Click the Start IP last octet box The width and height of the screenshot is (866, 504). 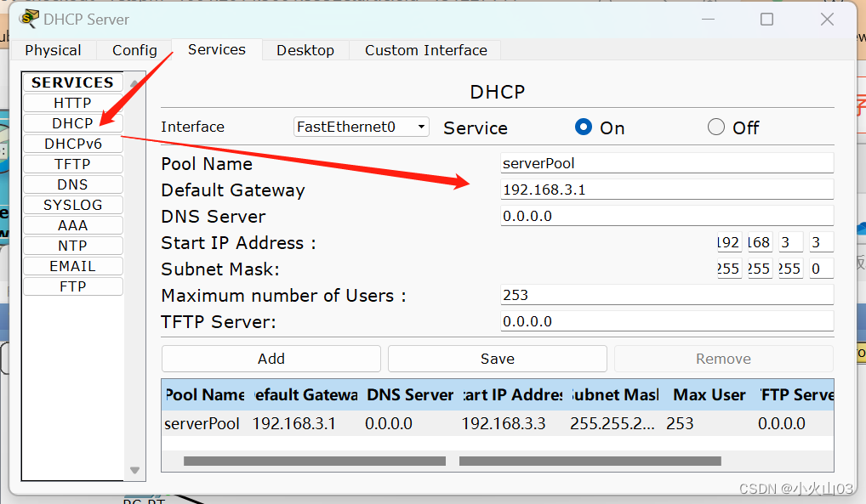pyautogui.click(x=821, y=242)
